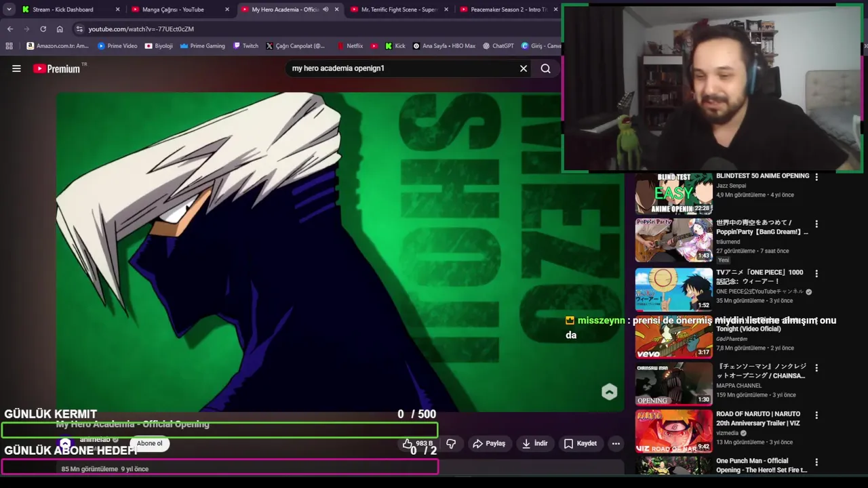
Task: Open the ChatGPT bookmark
Action: 498,46
